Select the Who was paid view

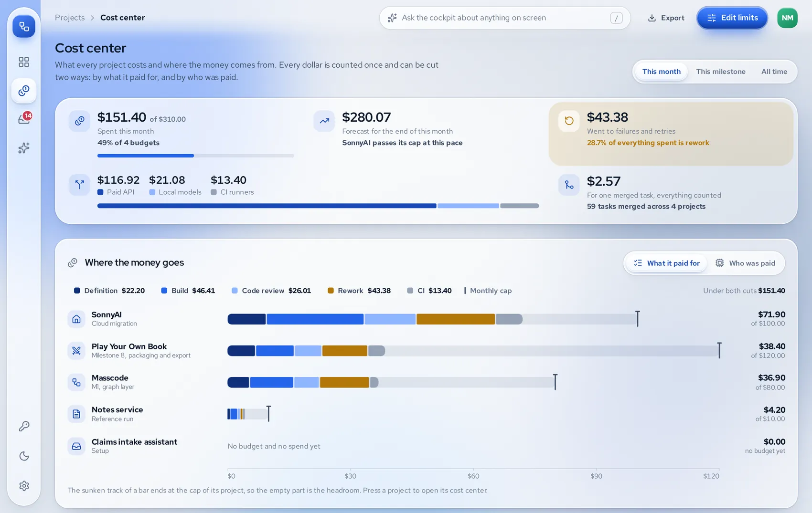pos(746,263)
